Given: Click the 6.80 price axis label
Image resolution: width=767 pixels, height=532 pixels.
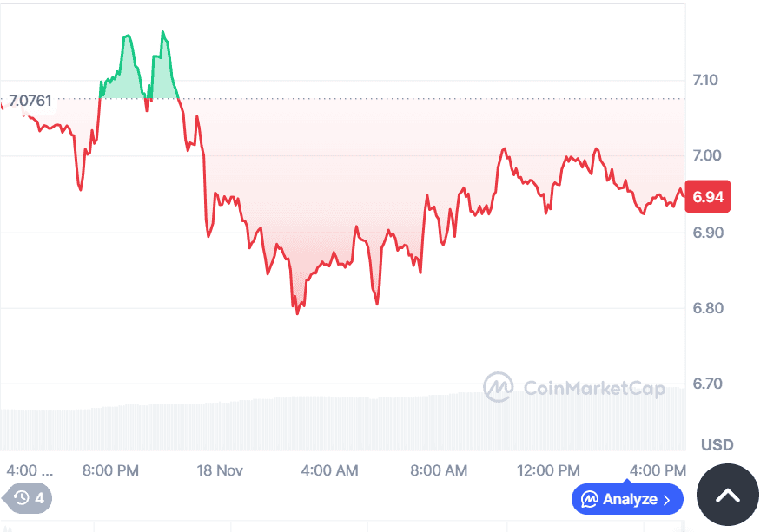Looking at the screenshot, I should point(708,308).
